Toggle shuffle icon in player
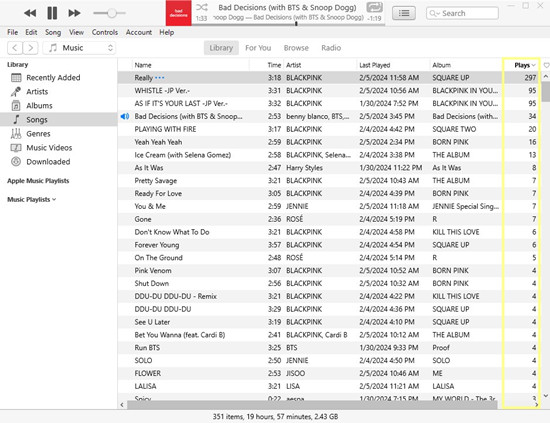 pyautogui.click(x=202, y=7)
